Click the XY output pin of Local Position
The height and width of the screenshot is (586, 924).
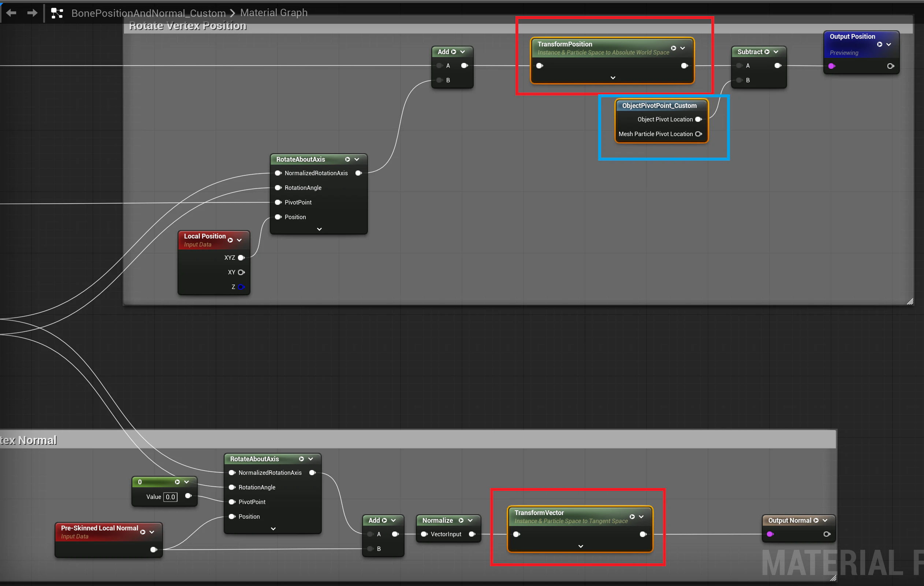241,272
